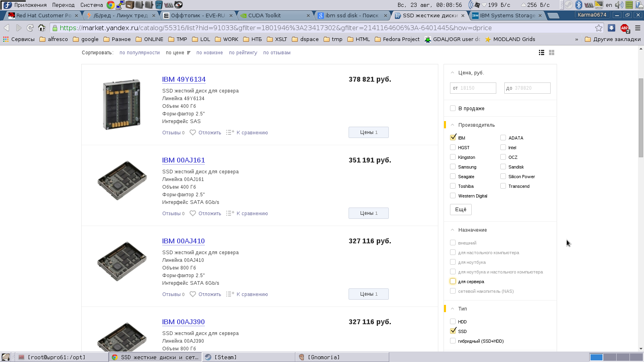Click the IBM 00AJ410 product thumbnail
This screenshot has height=362, width=644.
(122, 261)
